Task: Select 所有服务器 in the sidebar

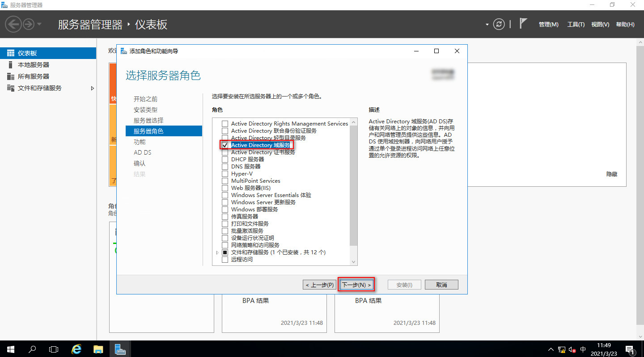Action: [x=48, y=76]
